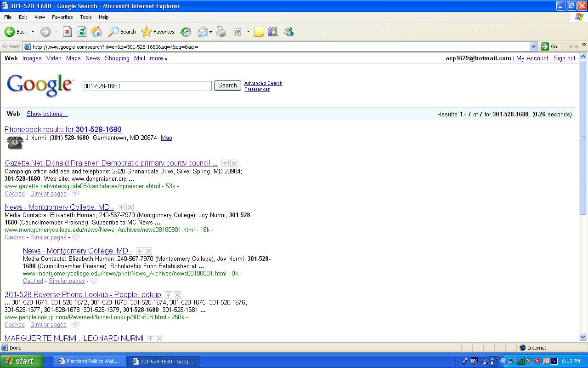Open the Map link for Germantown, MD
Screen dimensions: 588x368
166,138
